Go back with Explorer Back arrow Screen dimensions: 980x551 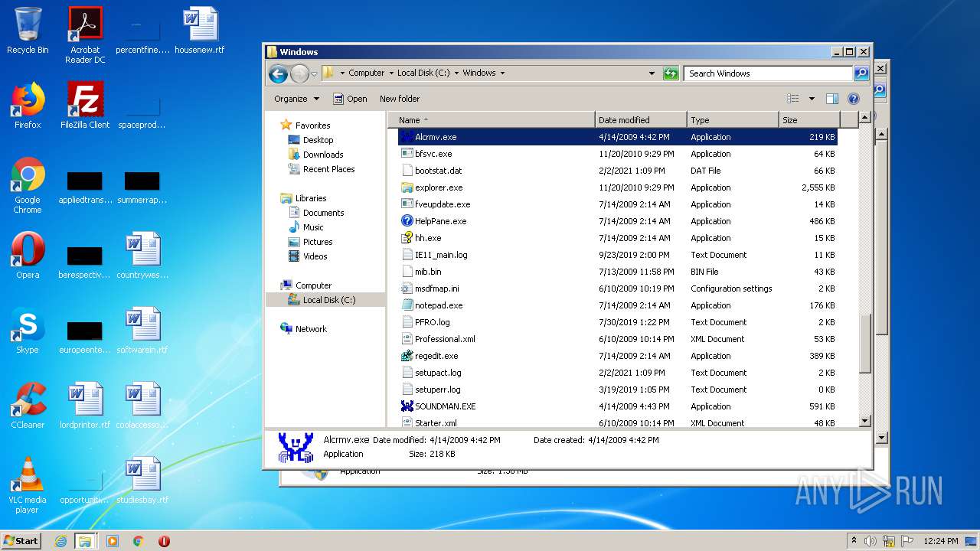tap(279, 73)
